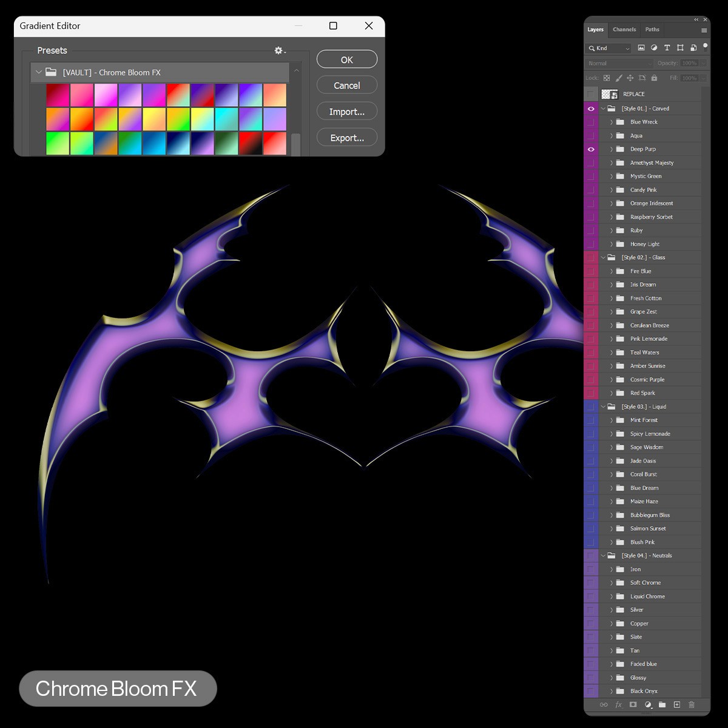
Task: Select the cyan gradient swatch in second row
Action: coord(226,119)
